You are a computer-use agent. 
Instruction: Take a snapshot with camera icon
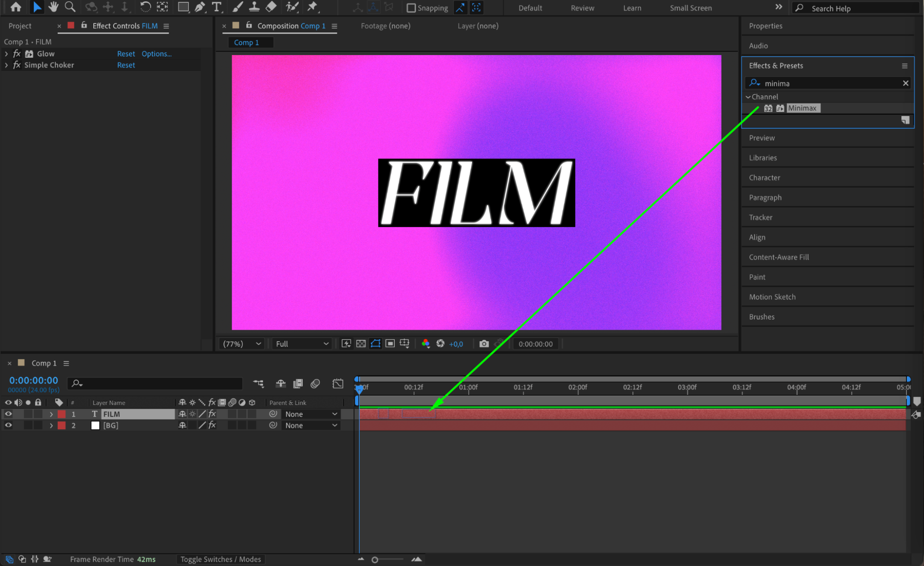coord(484,344)
